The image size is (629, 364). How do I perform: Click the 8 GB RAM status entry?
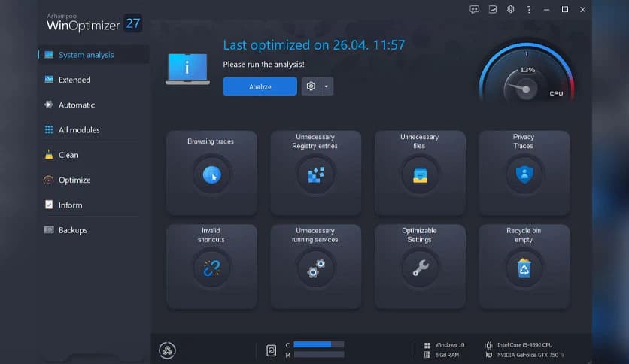coord(441,355)
